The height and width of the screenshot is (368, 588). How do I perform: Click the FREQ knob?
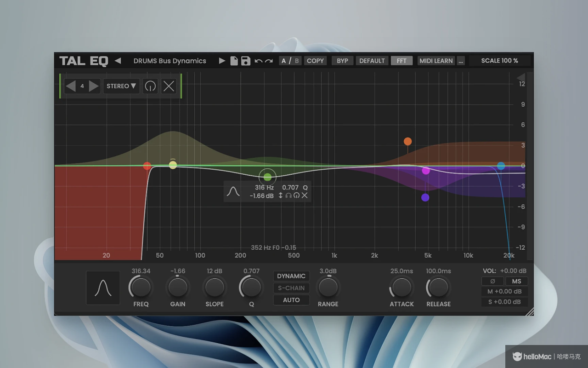tap(141, 287)
